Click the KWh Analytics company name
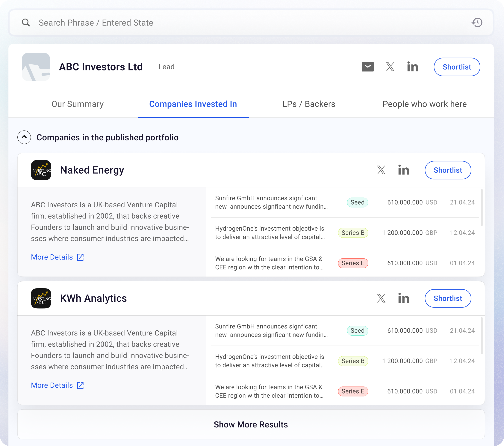The width and height of the screenshot is (504, 446). [x=93, y=298]
